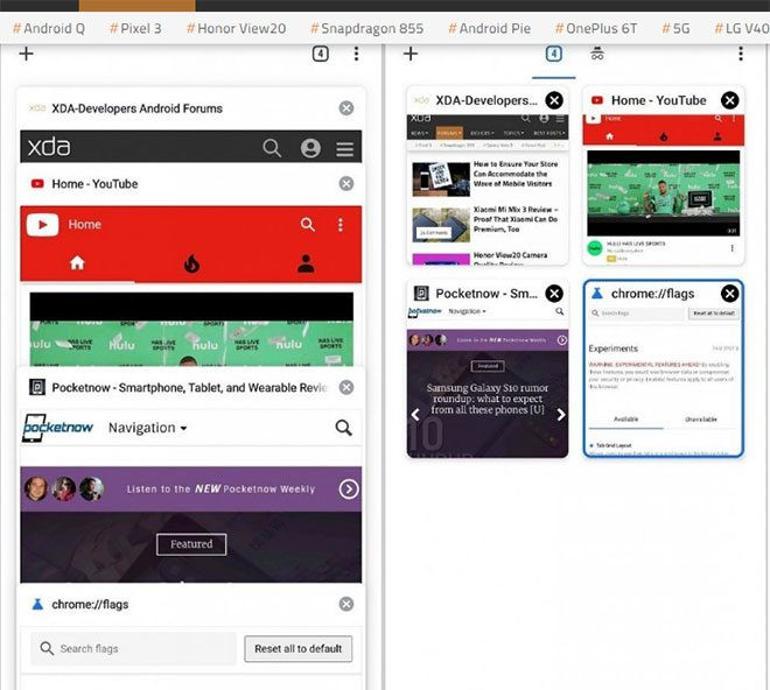Open YouTube three-dot menu in left panel

point(340,224)
